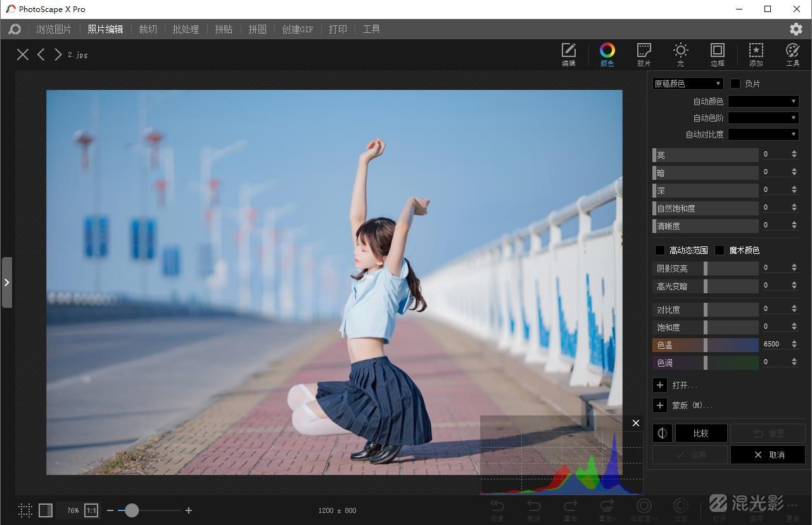Click the 取消 cancel button
This screenshot has height=525, width=812.
[768, 455]
